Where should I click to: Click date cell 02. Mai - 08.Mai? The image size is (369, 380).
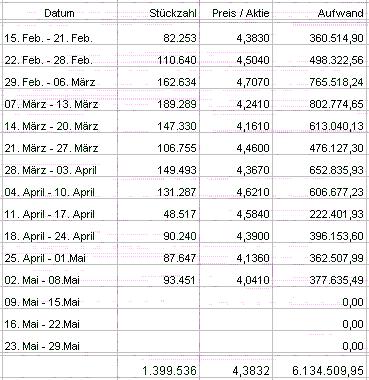point(60,280)
